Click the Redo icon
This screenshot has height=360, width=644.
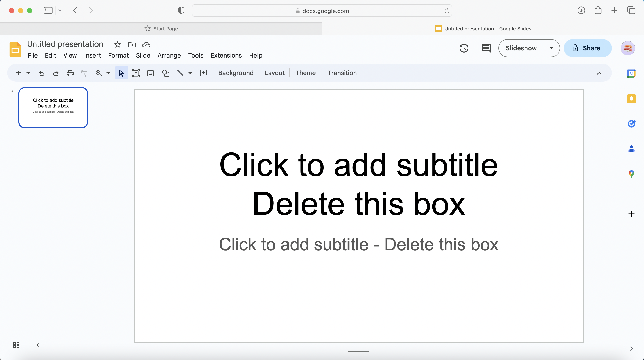56,73
